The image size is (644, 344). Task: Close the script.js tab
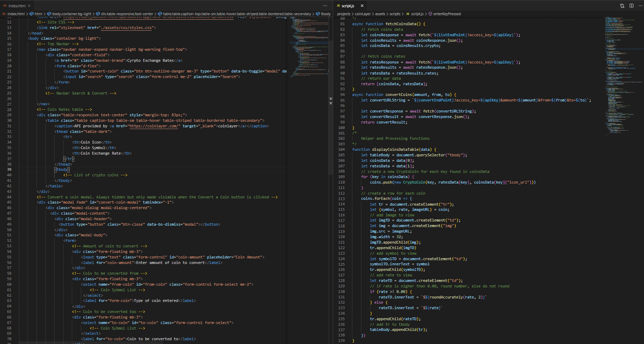coord(362,6)
